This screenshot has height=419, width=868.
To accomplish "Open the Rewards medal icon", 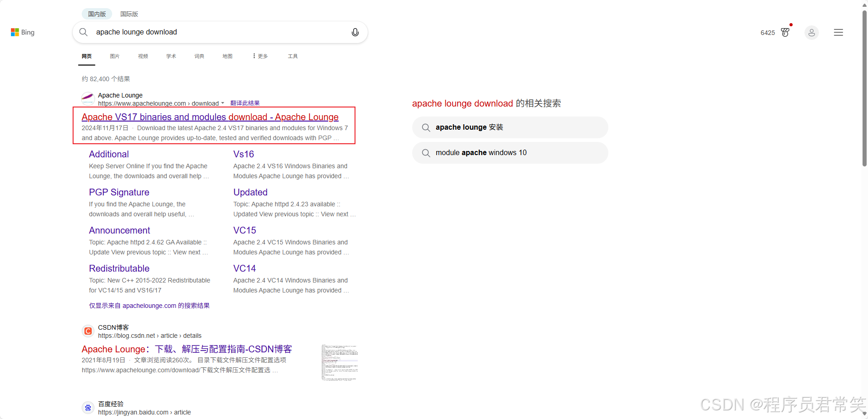I will (785, 32).
